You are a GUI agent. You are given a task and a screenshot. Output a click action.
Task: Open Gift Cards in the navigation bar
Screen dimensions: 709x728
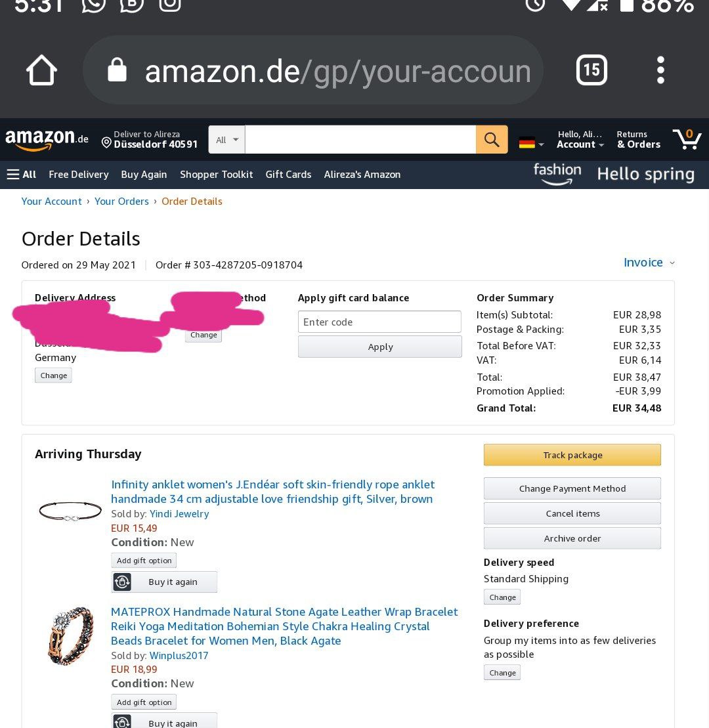coord(288,175)
